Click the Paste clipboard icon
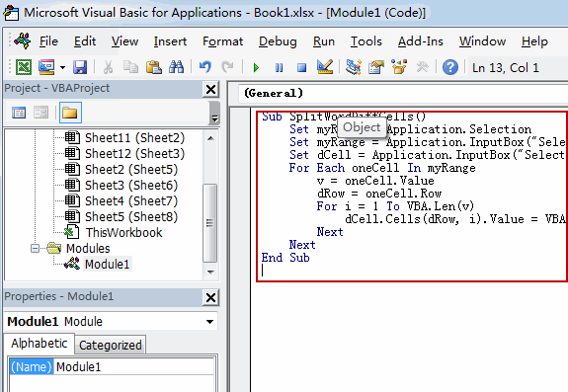568x392 pixels. coord(153,67)
